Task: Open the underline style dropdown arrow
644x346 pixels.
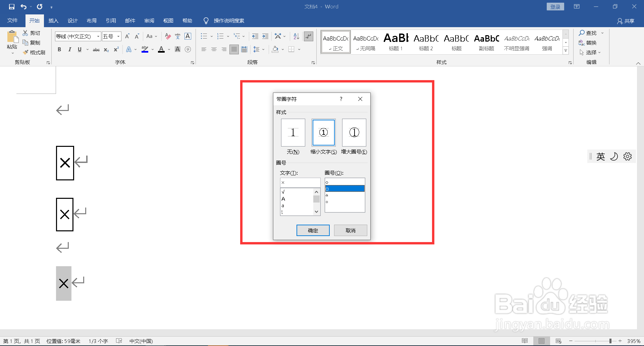Action: [x=88, y=50]
